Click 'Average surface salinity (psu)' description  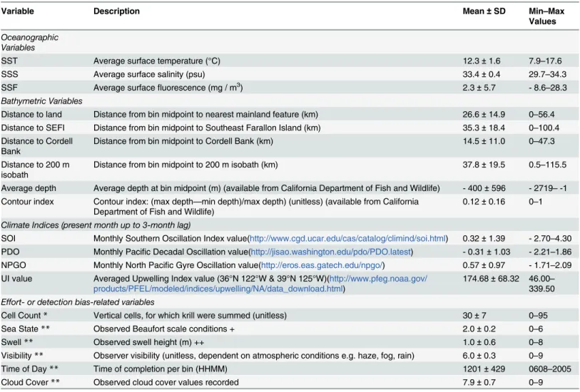[x=149, y=74]
